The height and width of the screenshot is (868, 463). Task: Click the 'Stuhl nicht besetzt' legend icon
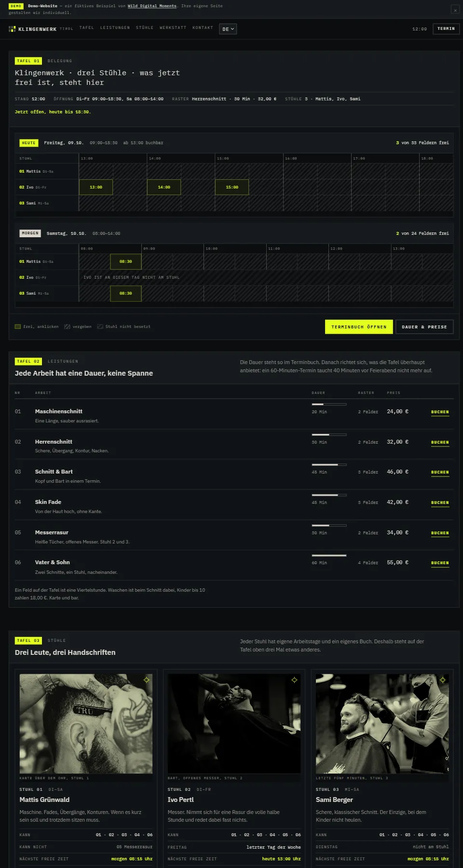(100, 327)
